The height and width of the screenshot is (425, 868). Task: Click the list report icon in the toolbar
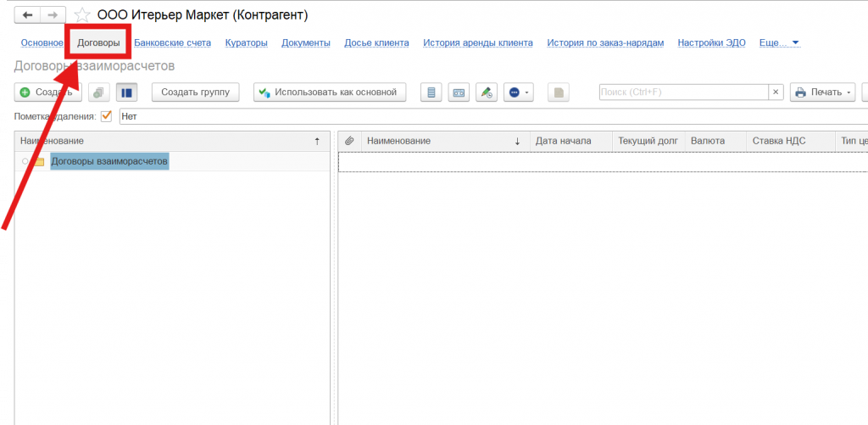(x=432, y=92)
